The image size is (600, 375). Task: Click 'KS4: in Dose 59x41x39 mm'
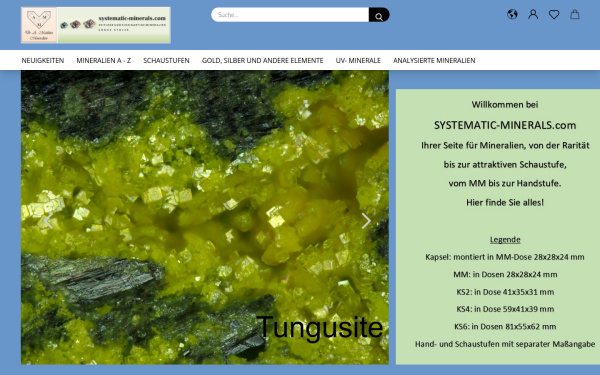coord(505,309)
